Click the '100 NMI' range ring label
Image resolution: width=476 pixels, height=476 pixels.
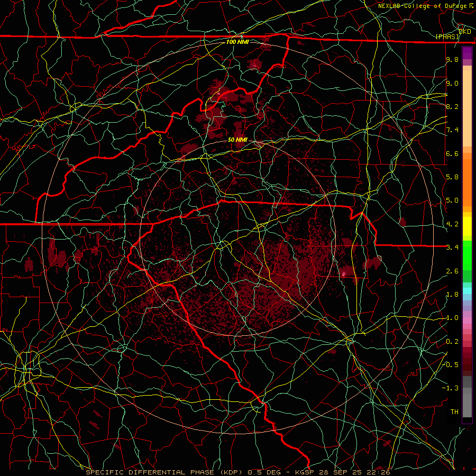pyautogui.click(x=237, y=42)
